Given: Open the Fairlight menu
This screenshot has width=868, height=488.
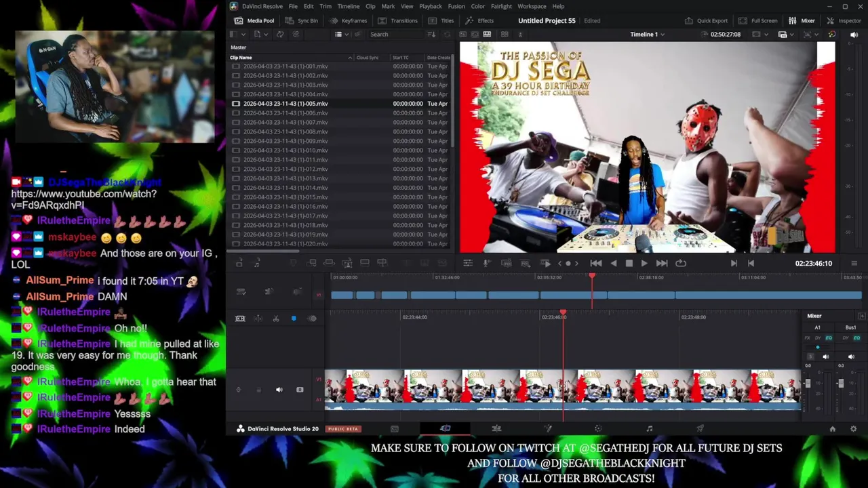Looking at the screenshot, I should 501,6.
